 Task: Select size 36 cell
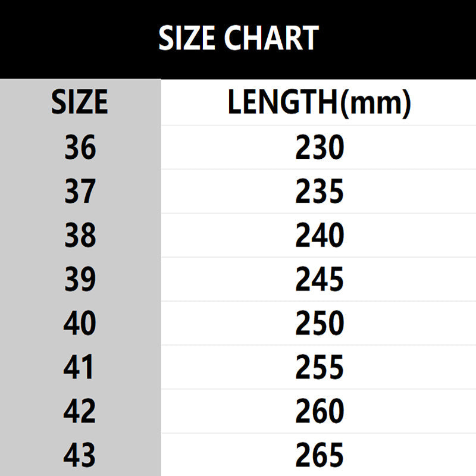[80, 147]
